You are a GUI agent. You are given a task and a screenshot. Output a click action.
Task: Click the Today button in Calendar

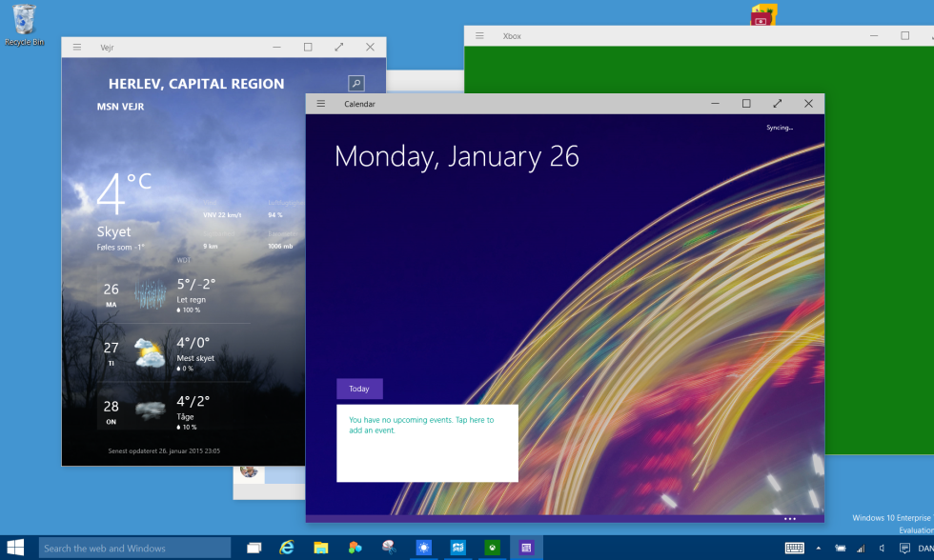click(359, 389)
